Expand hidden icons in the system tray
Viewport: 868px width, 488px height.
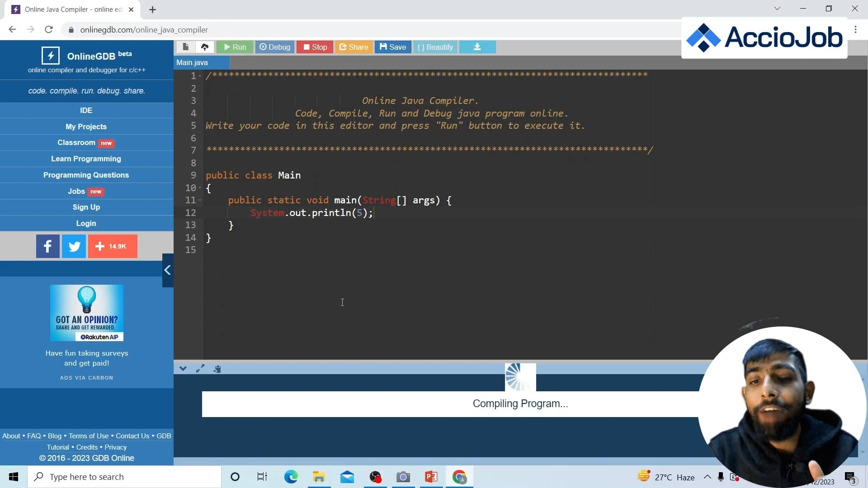708,477
